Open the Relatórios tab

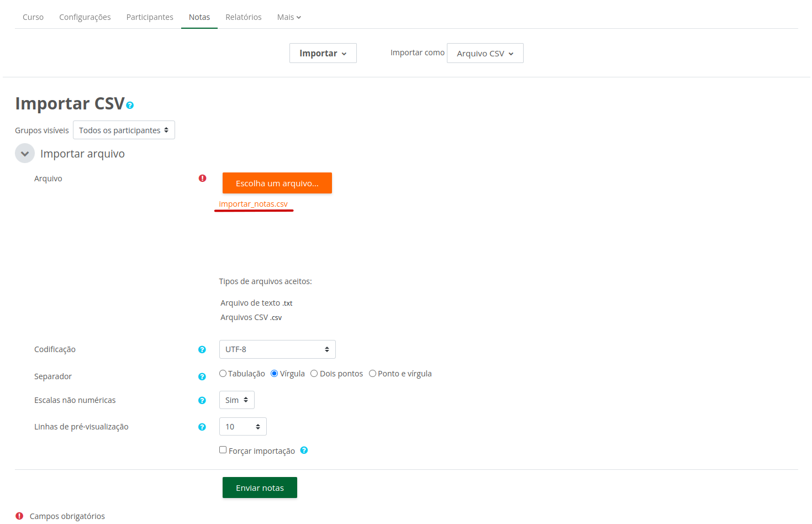coord(244,17)
